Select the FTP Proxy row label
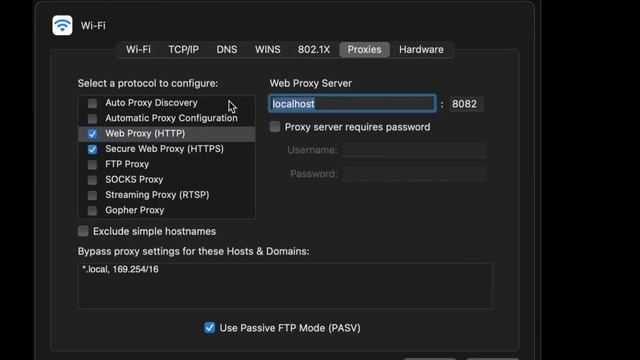The height and width of the screenshot is (360, 640). (127, 164)
